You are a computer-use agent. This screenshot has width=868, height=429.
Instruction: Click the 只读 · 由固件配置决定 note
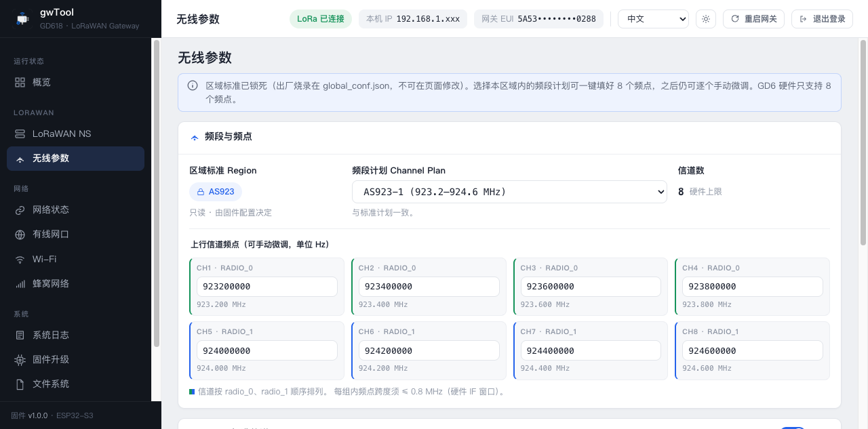231,213
